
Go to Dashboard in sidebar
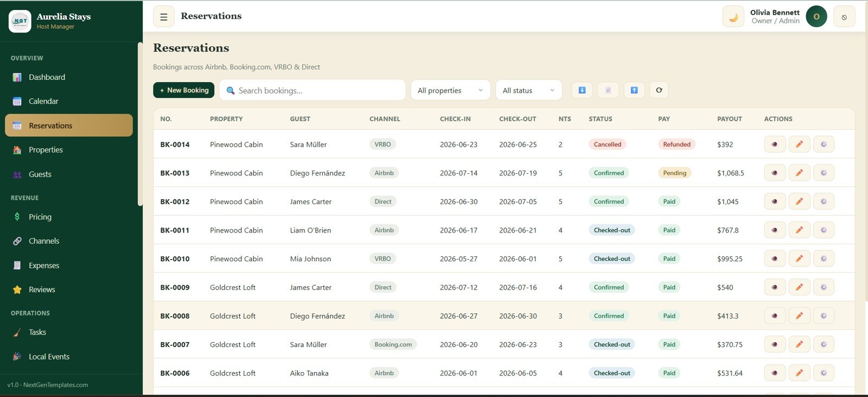69,77
